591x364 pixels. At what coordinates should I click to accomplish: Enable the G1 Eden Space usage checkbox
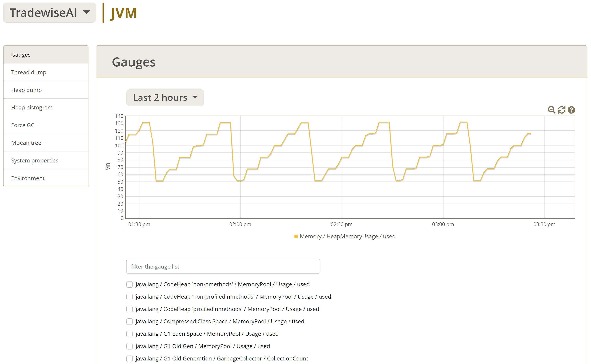click(x=130, y=334)
